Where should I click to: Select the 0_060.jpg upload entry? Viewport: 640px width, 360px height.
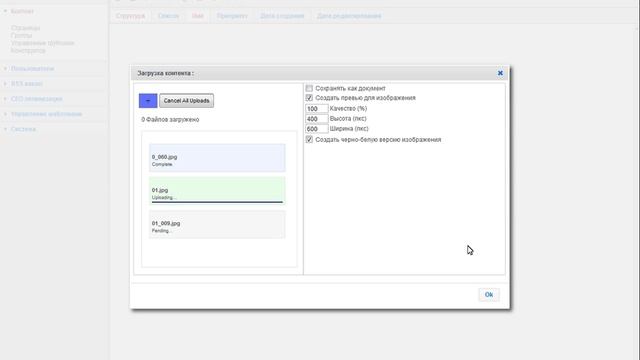[x=217, y=158]
